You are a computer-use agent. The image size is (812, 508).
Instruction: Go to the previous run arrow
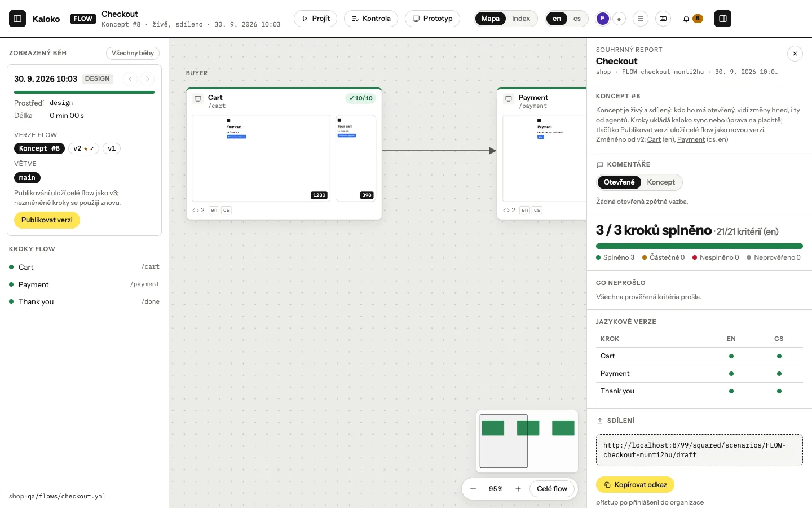pyautogui.click(x=130, y=79)
